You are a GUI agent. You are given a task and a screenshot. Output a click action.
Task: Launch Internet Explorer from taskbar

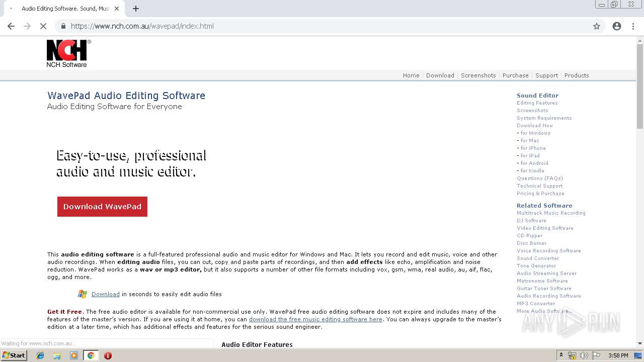coord(40,355)
